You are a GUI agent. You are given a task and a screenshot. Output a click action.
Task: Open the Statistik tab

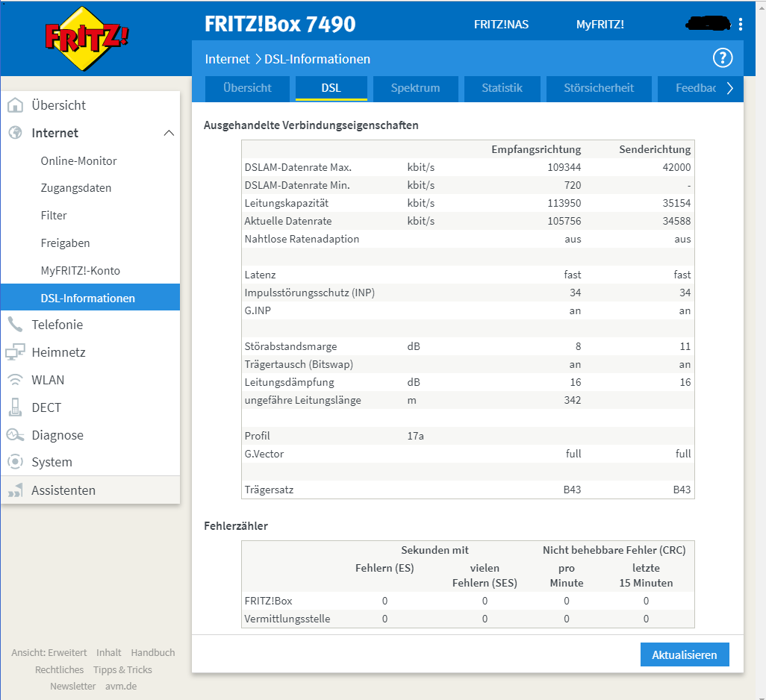tap(502, 88)
